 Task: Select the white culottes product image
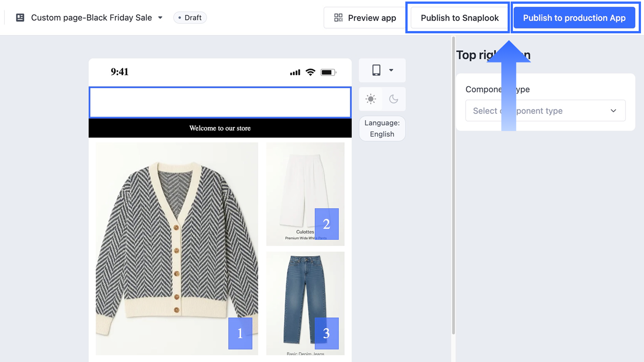pos(305,194)
